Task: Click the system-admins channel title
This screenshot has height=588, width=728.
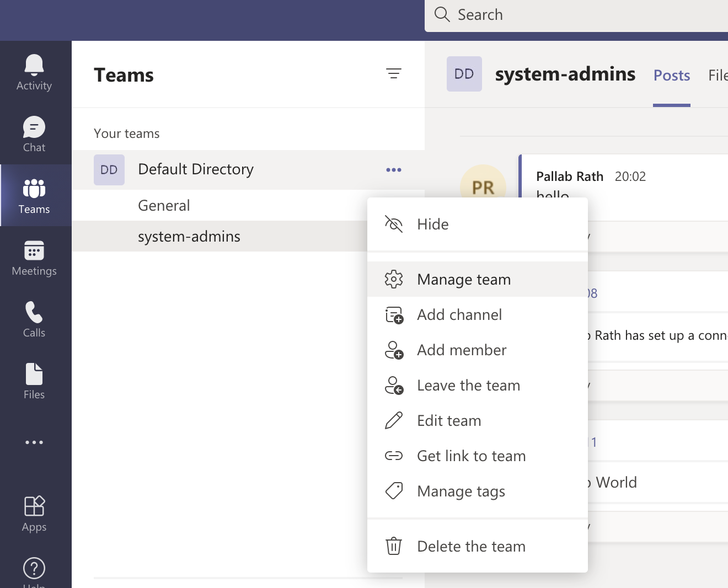Action: [x=565, y=74]
